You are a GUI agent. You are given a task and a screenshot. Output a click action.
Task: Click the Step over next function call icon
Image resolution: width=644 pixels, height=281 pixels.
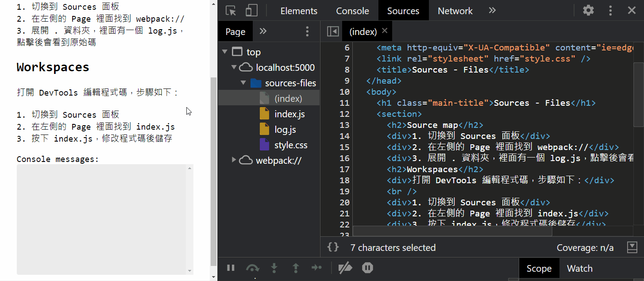point(253,268)
